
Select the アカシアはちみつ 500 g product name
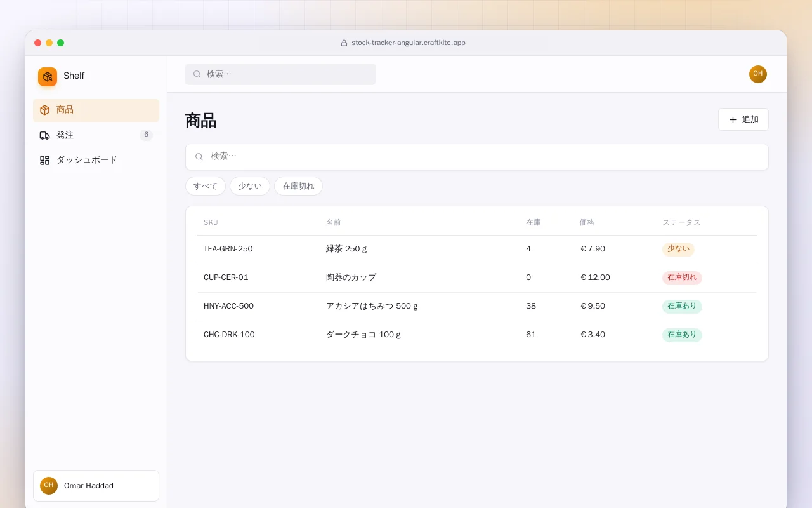tap(372, 306)
